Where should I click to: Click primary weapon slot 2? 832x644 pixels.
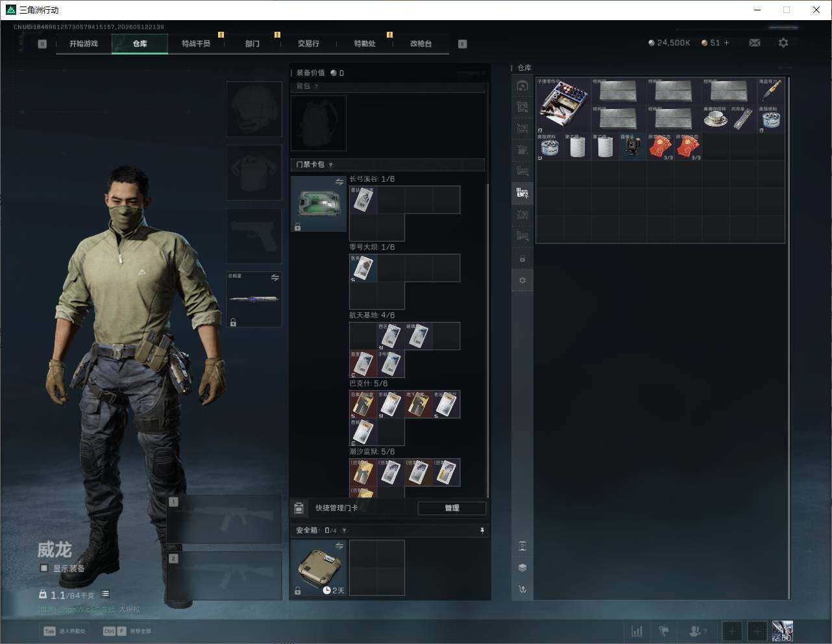tap(225, 576)
